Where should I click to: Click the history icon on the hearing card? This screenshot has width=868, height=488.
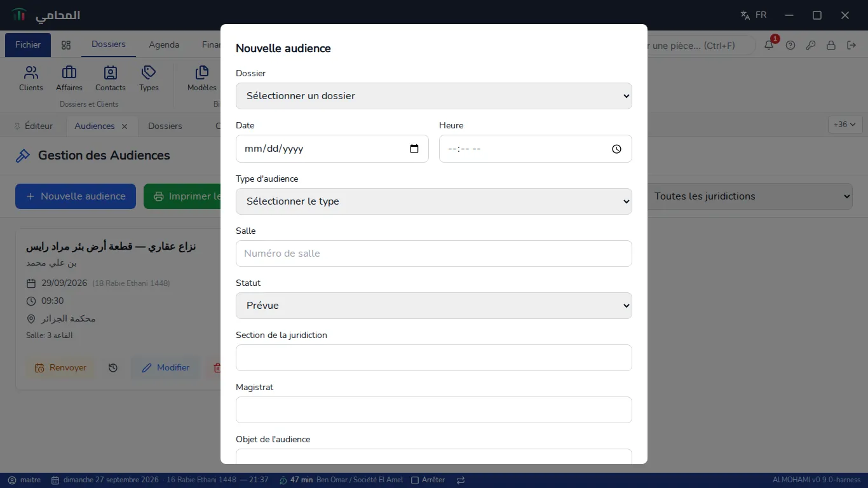coord(113,368)
